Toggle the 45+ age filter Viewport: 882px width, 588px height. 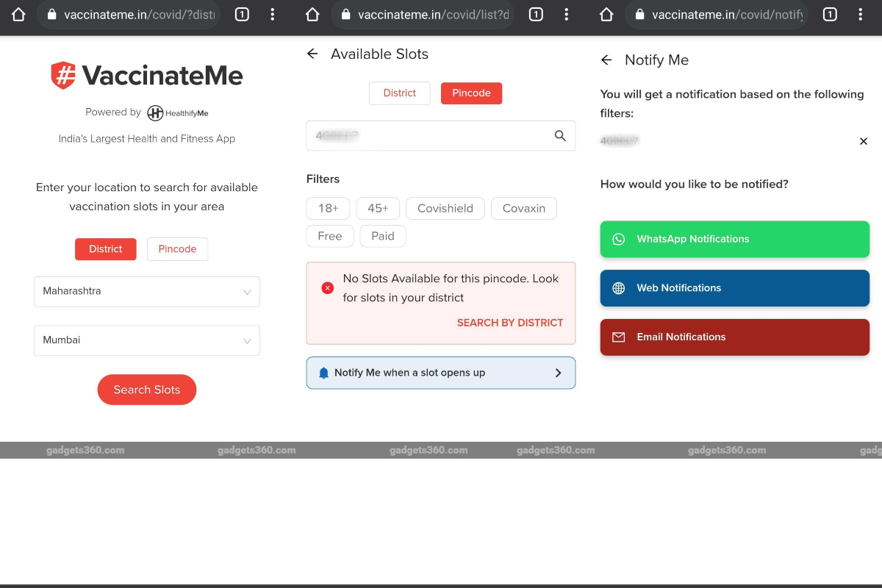(x=378, y=209)
